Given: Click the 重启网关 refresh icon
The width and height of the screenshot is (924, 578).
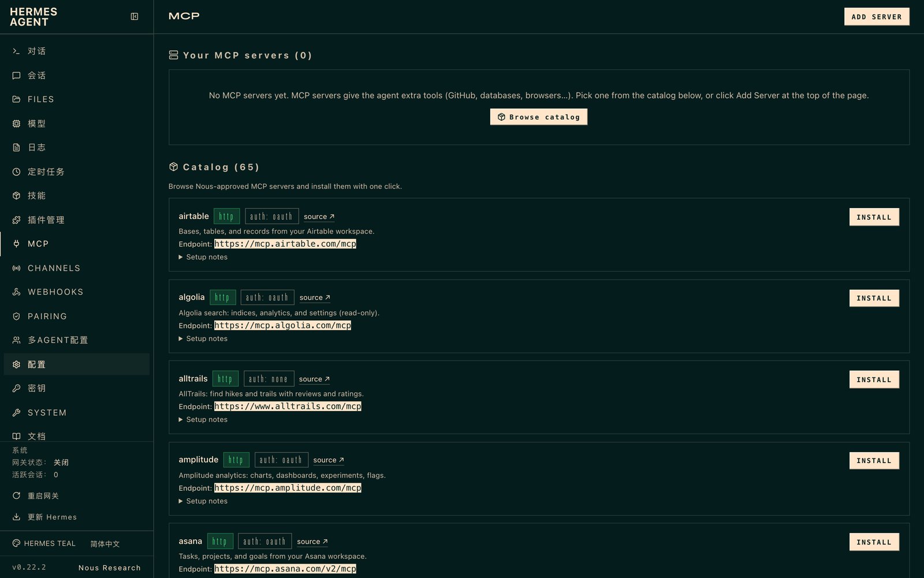Looking at the screenshot, I should pos(16,496).
